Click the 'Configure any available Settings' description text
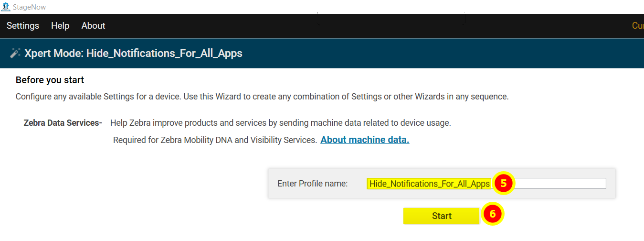The image size is (644, 241). (x=262, y=97)
